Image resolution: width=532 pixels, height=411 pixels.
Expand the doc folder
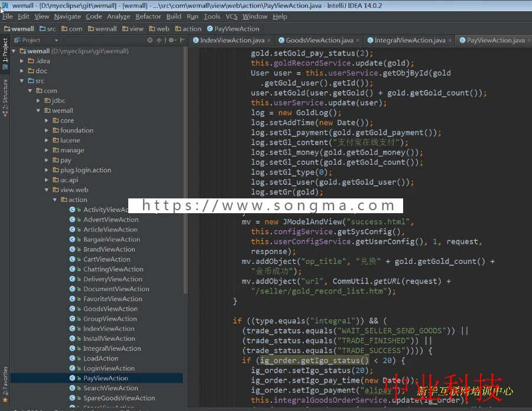pos(22,71)
